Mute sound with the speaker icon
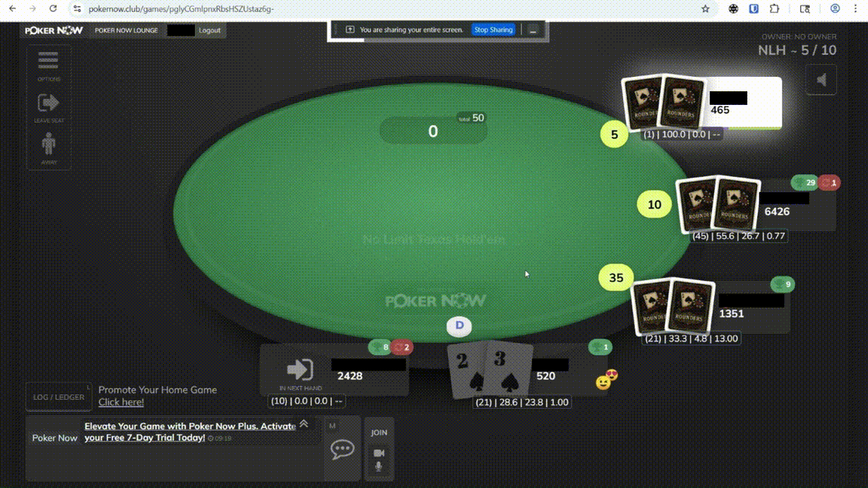This screenshot has width=868, height=488. point(821,80)
